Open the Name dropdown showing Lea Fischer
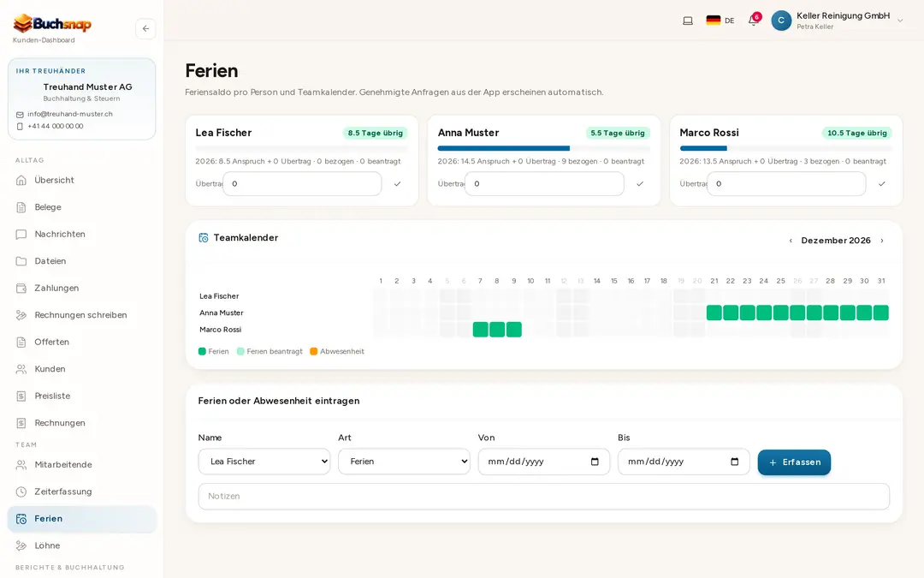924x578 pixels. (x=264, y=462)
